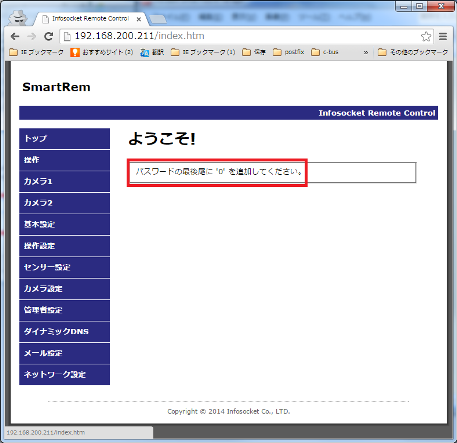
Task: Open the カメラ2 page
Action: coord(64,203)
